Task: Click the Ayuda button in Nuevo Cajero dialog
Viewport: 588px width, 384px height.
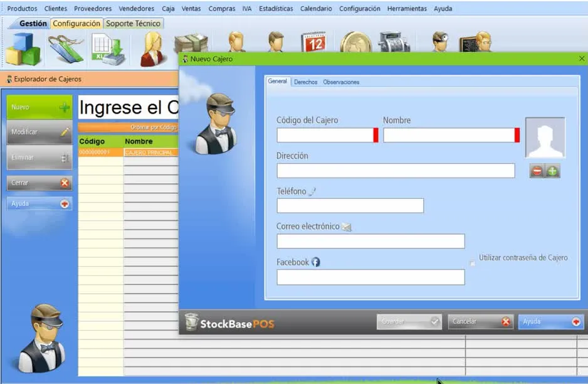Action: pyautogui.click(x=551, y=322)
